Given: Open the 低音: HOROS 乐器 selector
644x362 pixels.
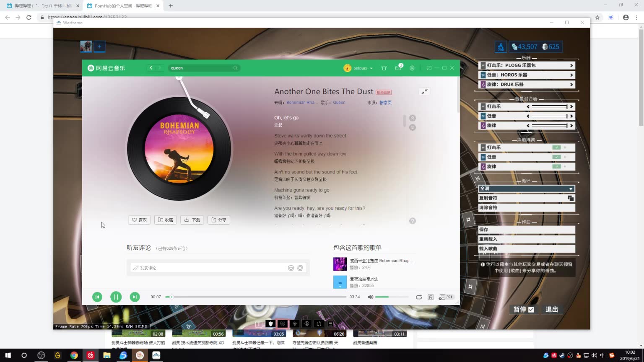Looking at the screenshot, I should click(x=527, y=75).
